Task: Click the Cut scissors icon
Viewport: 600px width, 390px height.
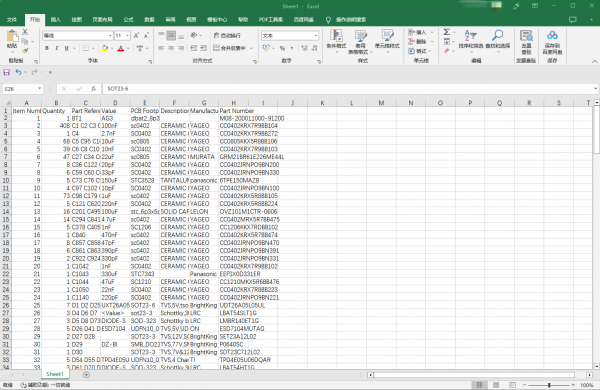Action: coord(25,32)
